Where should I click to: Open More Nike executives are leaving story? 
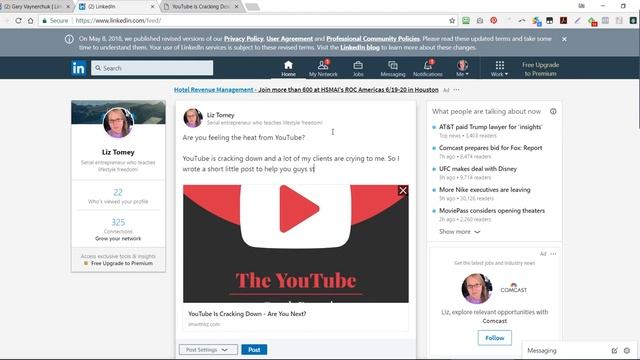(484, 189)
